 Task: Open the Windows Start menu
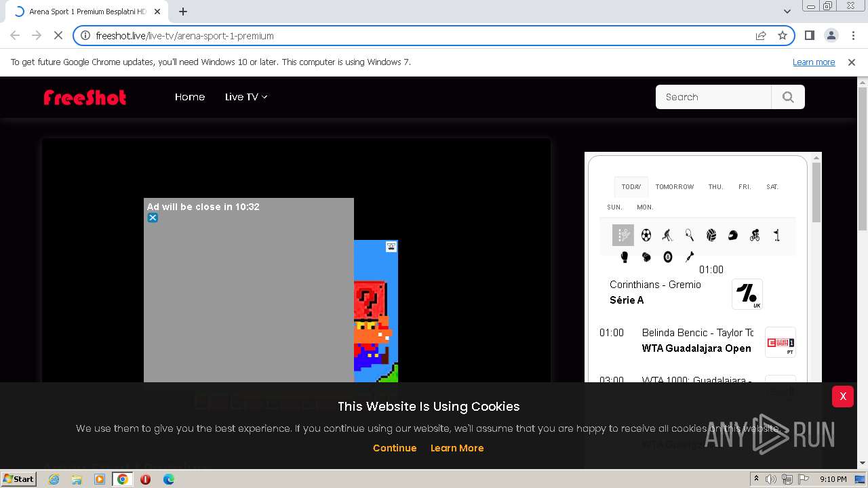(x=19, y=479)
